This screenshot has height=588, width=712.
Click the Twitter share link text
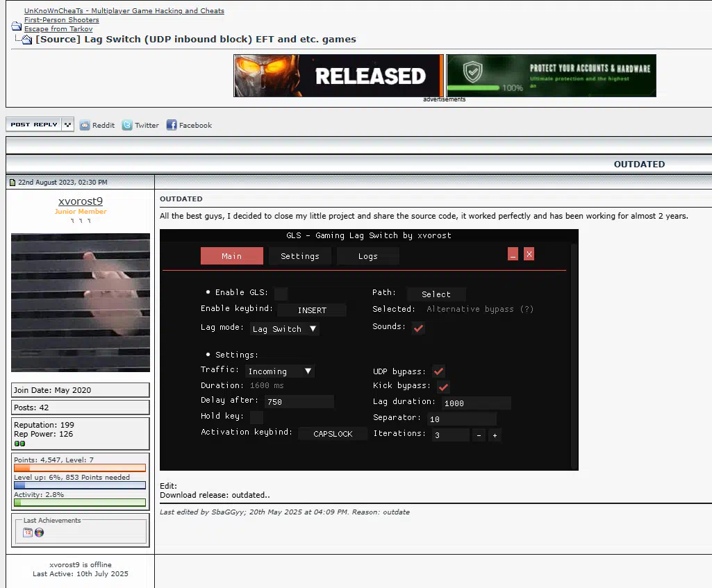tap(147, 125)
